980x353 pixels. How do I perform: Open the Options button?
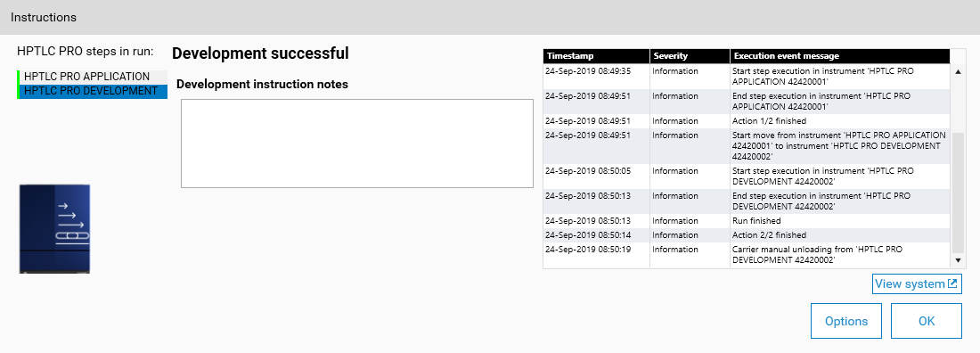[846, 321]
